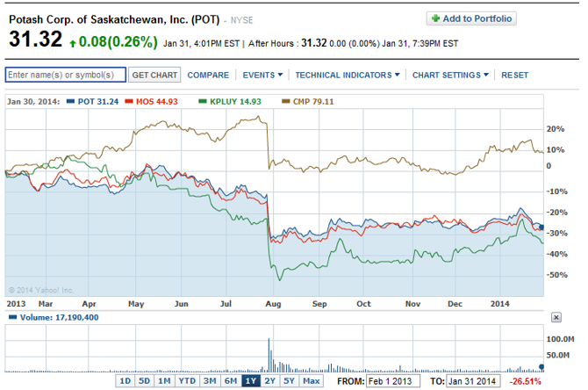Focus the Enter name(s) or symbol(s) field
Screen dimensions: 588x390
tap(66, 75)
